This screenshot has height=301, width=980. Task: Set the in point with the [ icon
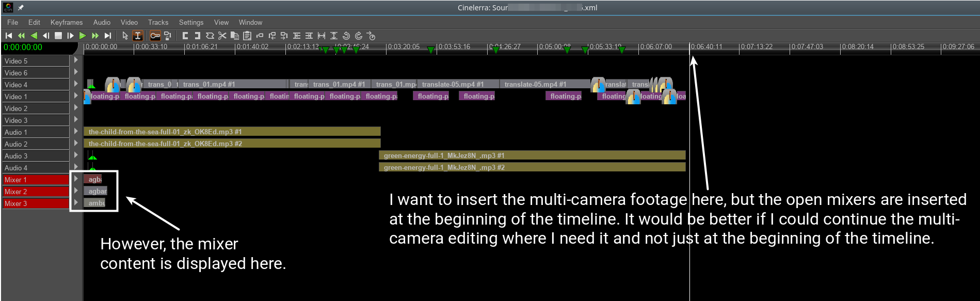(x=185, y=36)
